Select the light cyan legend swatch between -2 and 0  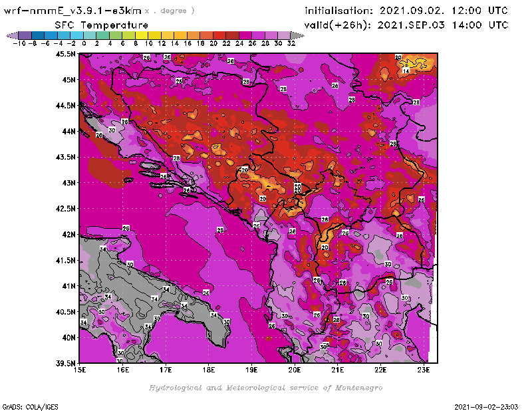(x=77, y=36)
